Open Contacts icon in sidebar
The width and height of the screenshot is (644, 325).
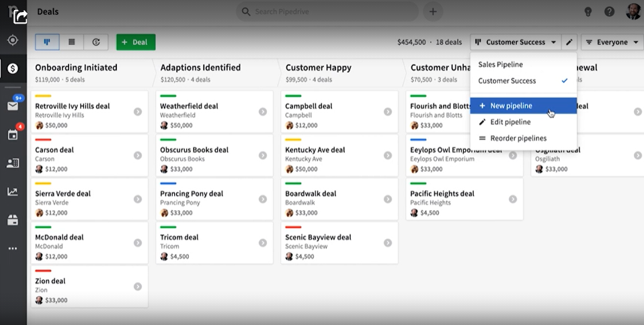point(13,163)
